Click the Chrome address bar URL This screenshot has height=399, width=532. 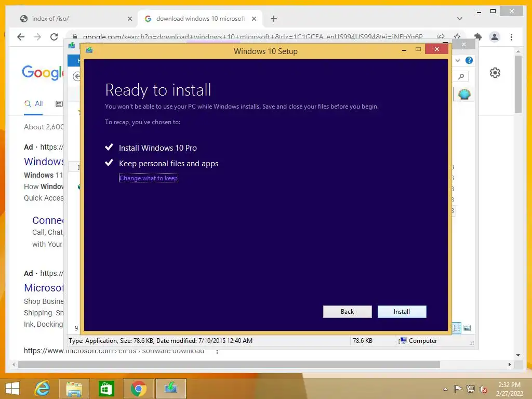click(253, 37)
